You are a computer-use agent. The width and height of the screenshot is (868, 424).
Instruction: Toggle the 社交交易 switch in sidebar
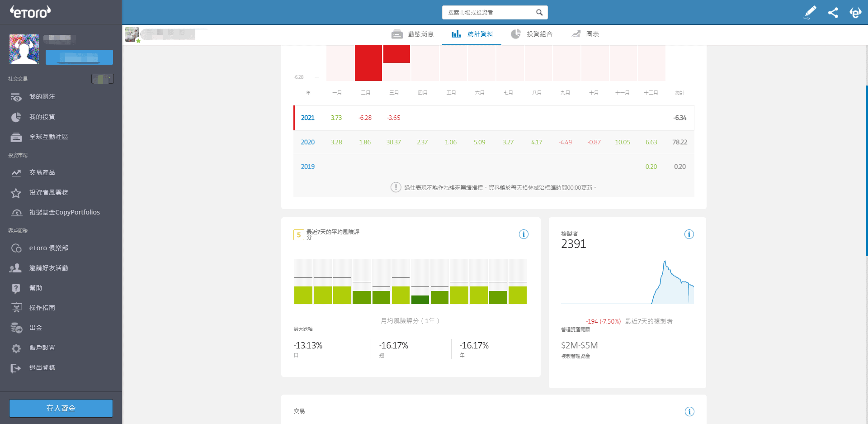(103, 79)
